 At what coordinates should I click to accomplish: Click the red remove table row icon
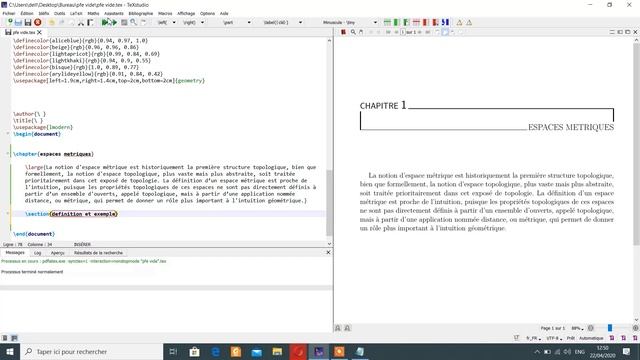pos(416,22)
